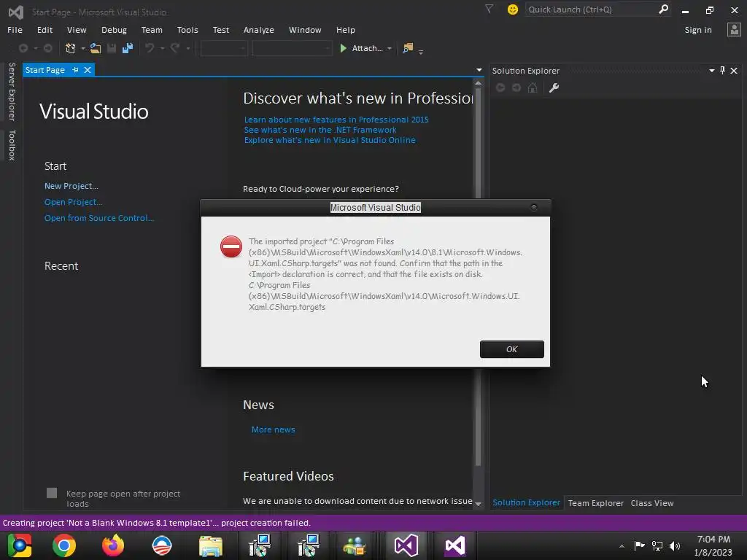
Task: Click the Start Page scroll down arrow
Action: click(479, 503)
